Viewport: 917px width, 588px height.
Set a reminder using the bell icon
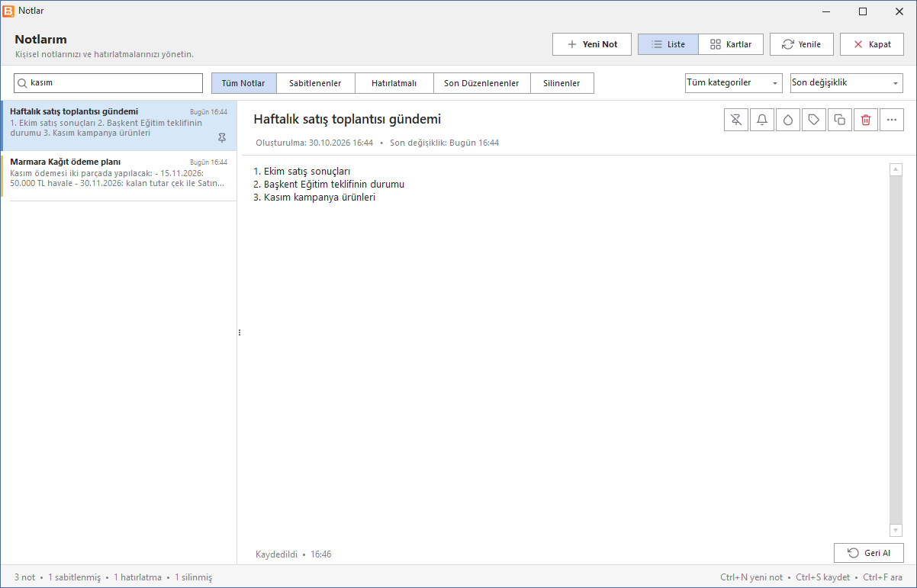(762, 120)
